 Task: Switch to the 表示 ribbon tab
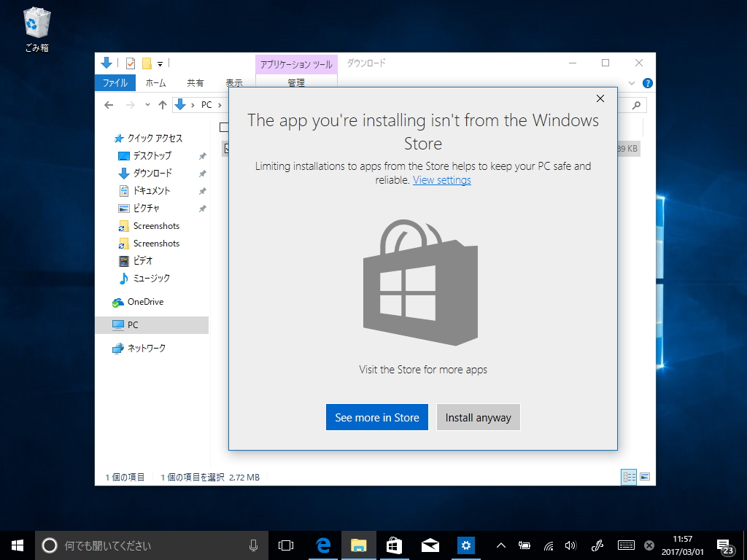[x=234, y=83]
